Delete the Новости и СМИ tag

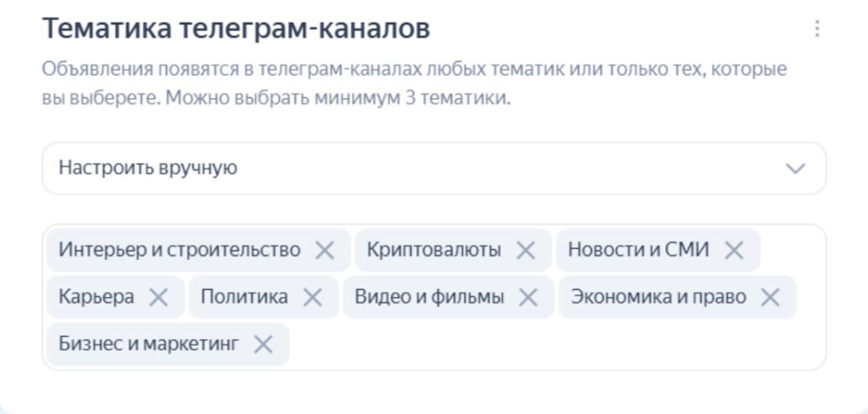pyautogui.click(x=734, y=250)
